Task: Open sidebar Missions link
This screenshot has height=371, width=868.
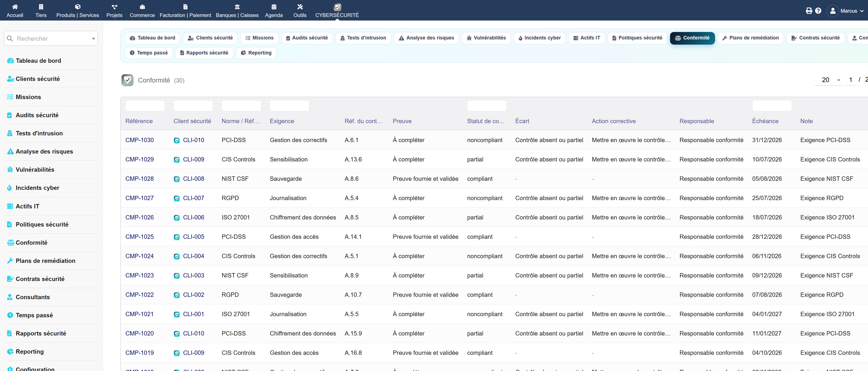Action: [28, 97]
